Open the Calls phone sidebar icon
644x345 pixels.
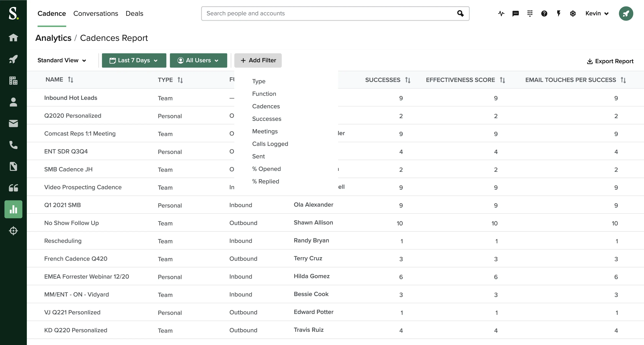coord(13,145)
